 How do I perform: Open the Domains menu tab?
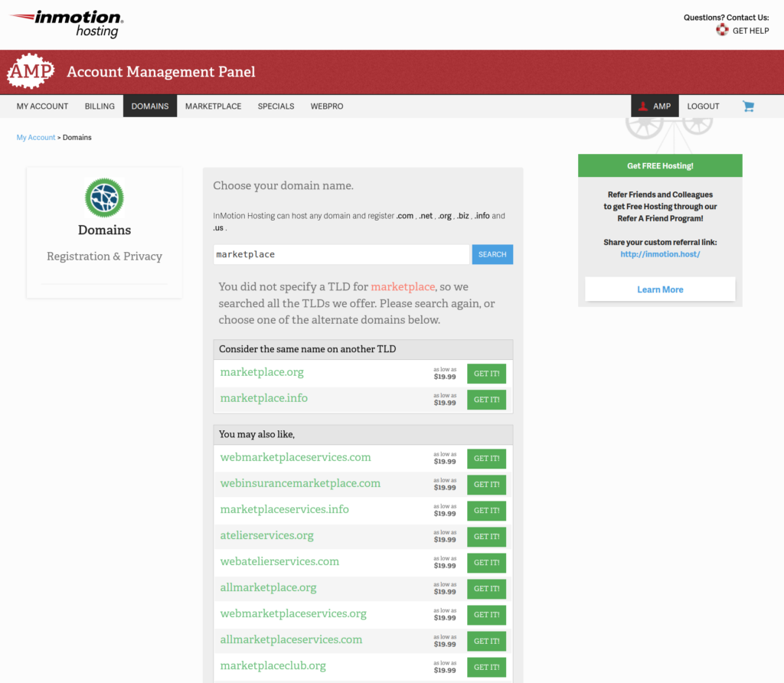[150, 106]
